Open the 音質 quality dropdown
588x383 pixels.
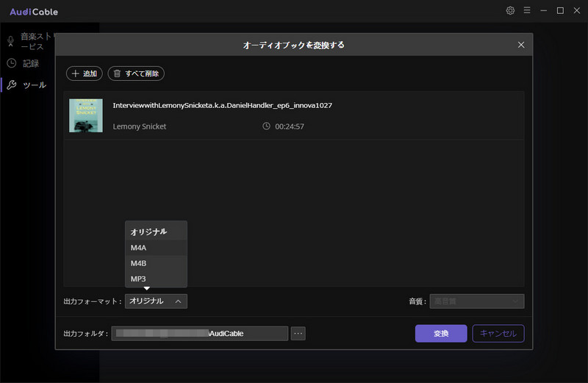[476, 301]
